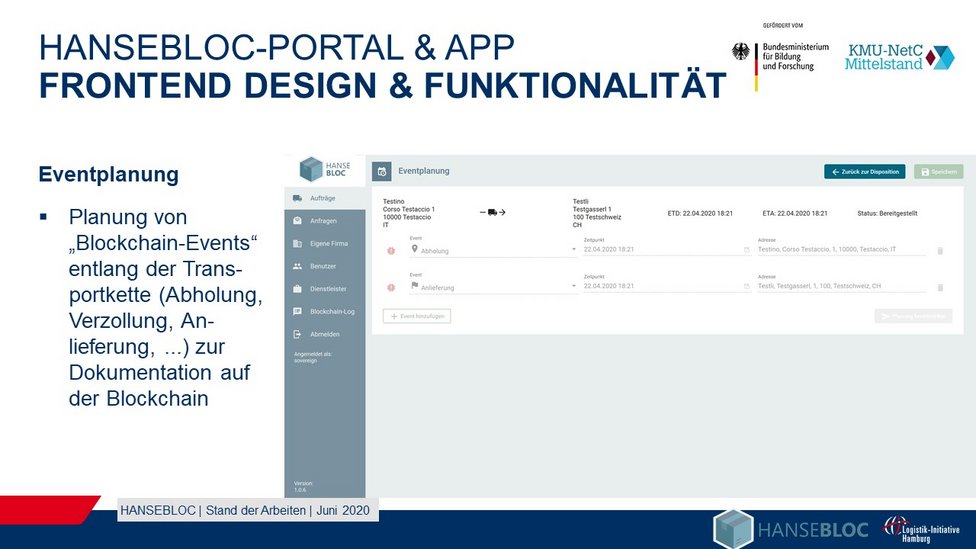Click the ETA: 22.04.2020 18:21 text
The image size is (976, 549).
click(795, 214)
